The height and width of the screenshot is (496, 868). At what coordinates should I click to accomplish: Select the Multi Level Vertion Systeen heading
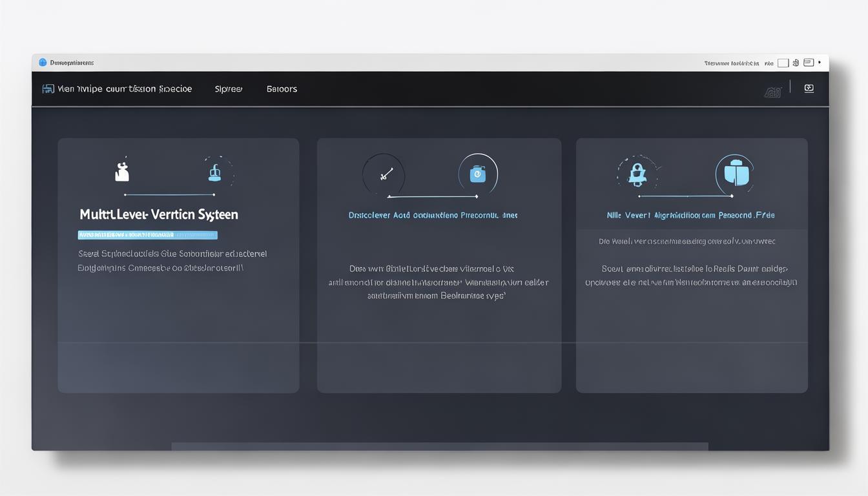[x=159, y=214]
